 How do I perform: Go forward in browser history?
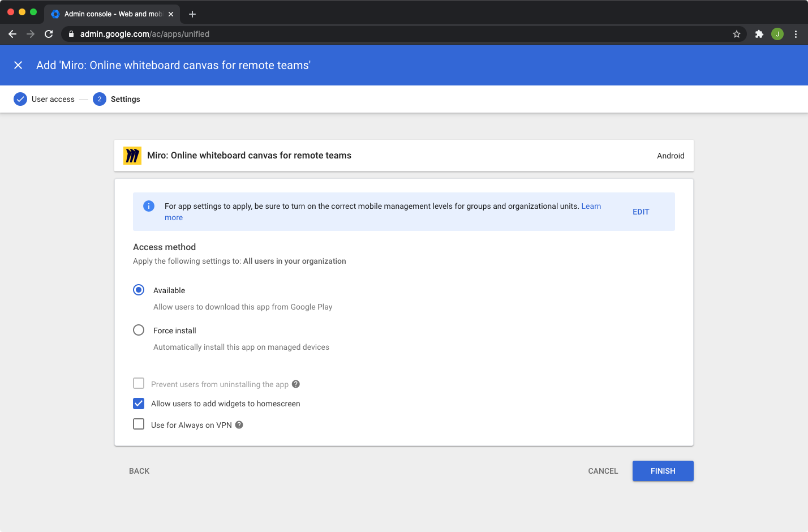[x=31, y=34]
